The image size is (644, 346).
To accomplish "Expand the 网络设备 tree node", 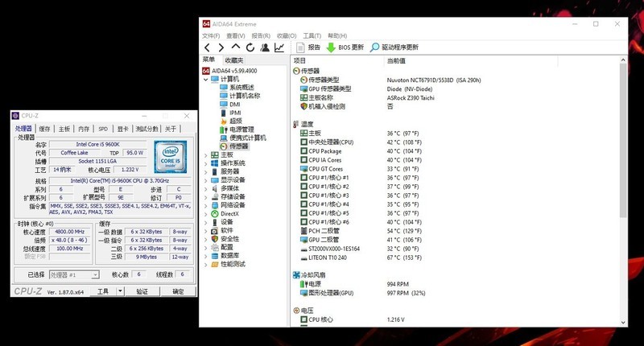I will pos(206,205).
